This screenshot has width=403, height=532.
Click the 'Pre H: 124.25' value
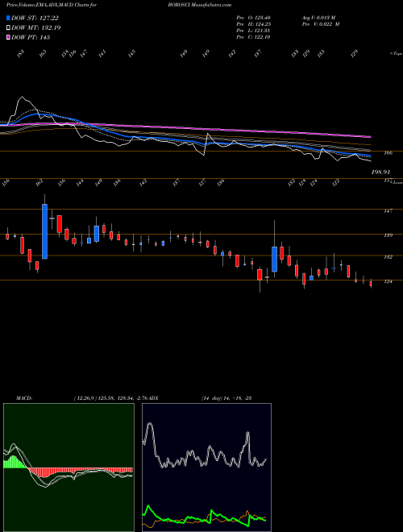click(x=253, y=24)
